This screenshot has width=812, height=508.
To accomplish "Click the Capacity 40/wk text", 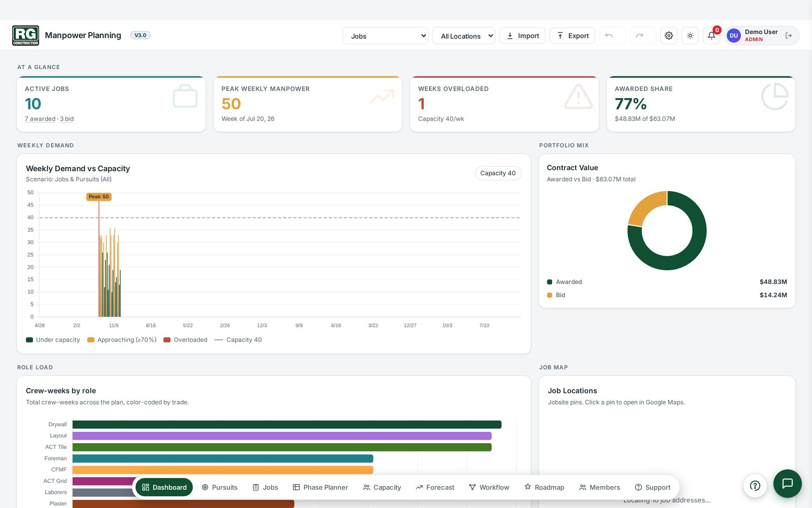I will [441, 119].
